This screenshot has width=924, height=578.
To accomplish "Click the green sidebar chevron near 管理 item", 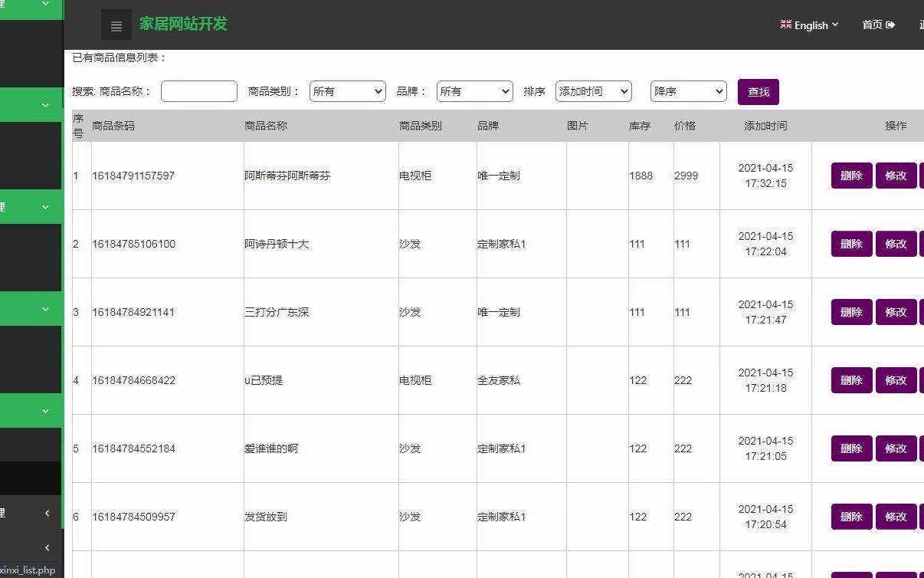I will pyautogui.click(x=44, y=206).
